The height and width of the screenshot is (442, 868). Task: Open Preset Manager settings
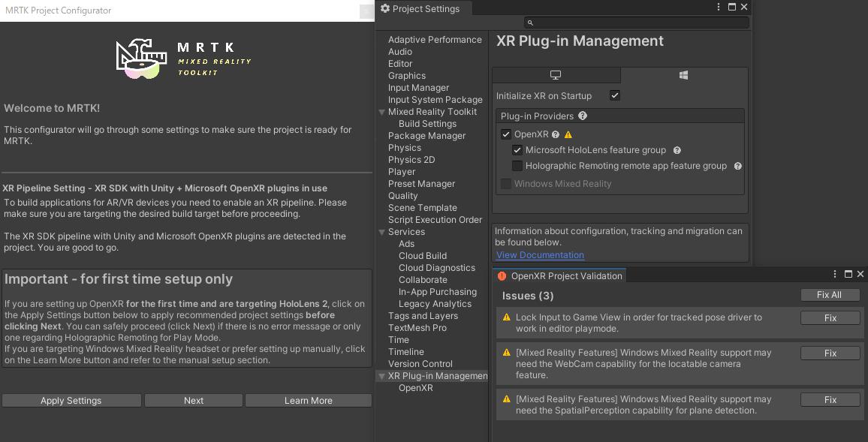tap(421, 184)
